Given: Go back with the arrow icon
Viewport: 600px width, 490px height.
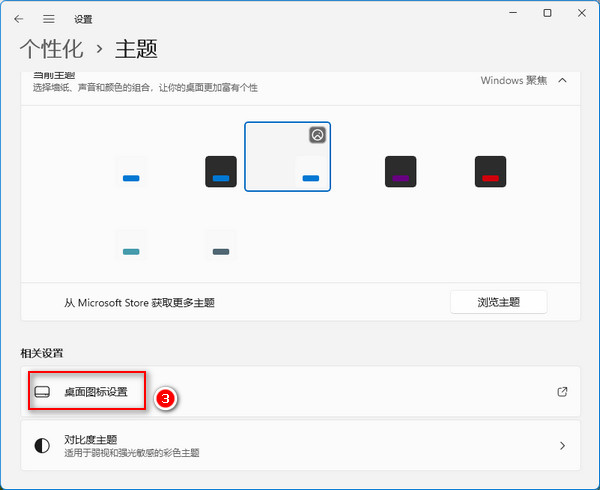Looking at the screenshot, I should click(18, 19).
